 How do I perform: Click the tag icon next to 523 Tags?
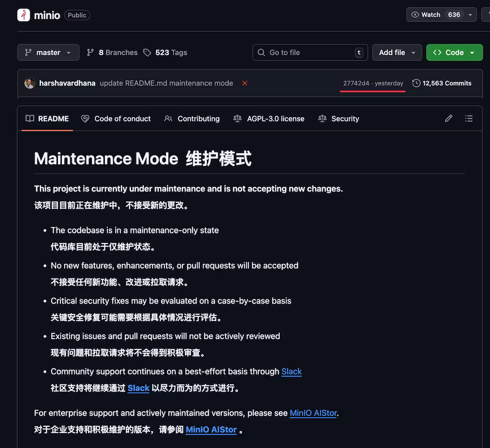(x=147, y=52)
